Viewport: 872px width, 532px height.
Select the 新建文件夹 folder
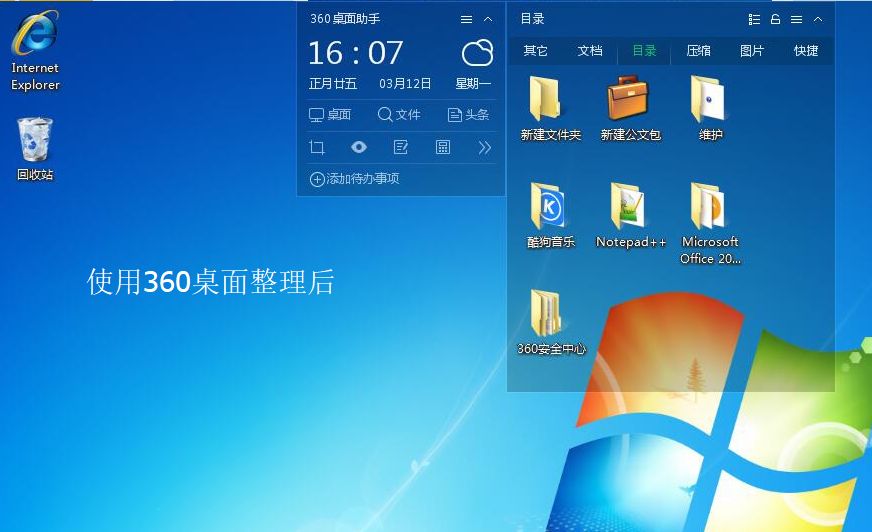click(x=551, y=108)
